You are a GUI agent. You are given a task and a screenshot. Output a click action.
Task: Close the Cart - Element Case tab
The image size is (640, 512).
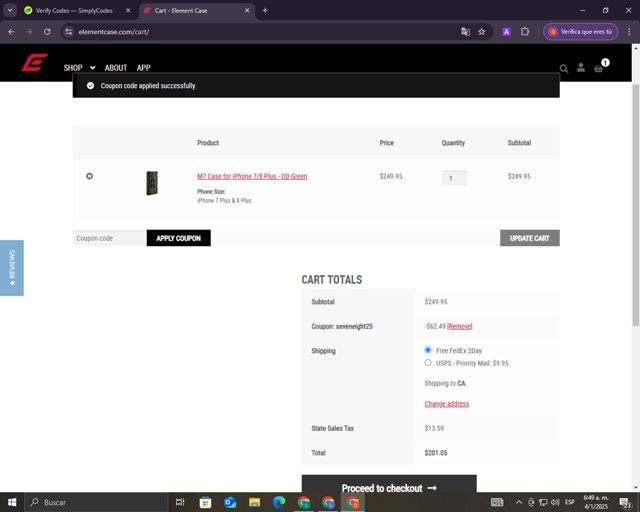click(x=247, y=10)
